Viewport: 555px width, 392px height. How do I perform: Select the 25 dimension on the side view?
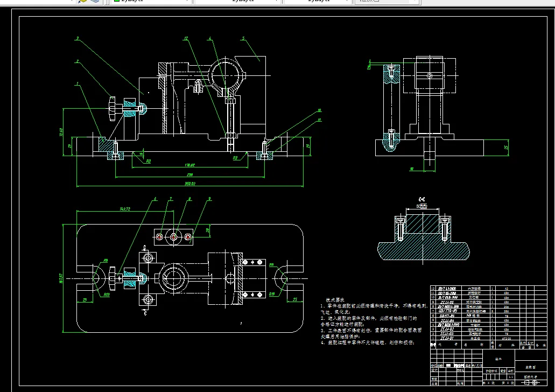(x=506, y=146)
